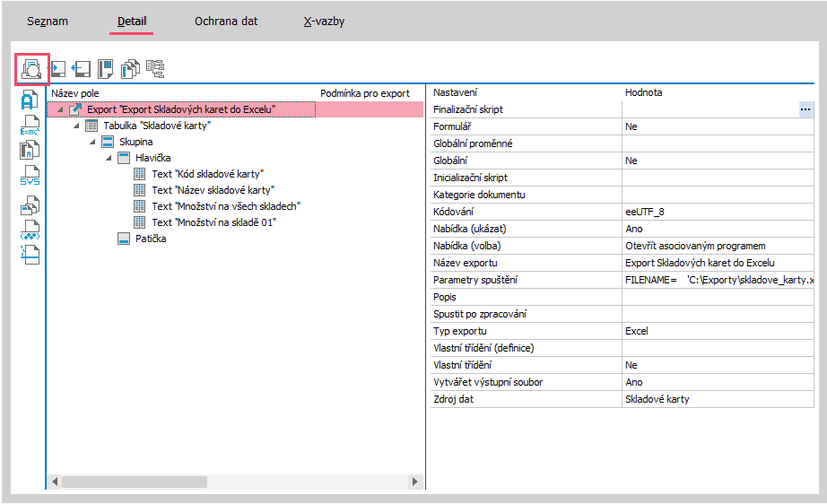Viewport: 827px width, 504px height.
Task: Click the sidebar double-page icon with small A
Action: click(x=30, y=150)
